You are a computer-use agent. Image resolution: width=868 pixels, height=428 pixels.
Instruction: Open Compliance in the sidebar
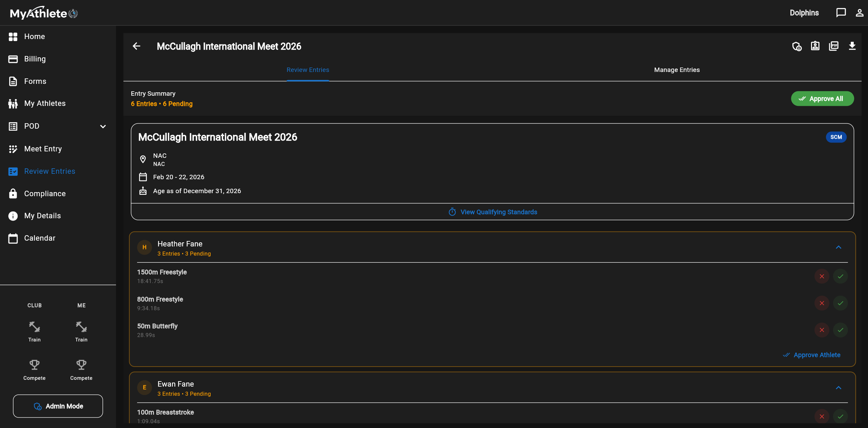(x=45, y=193)
